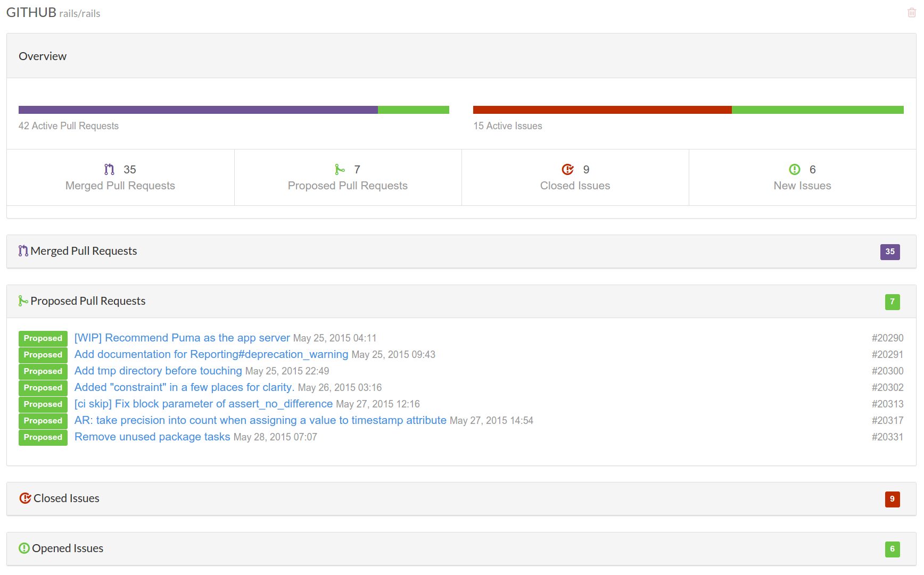The width and height of the screenshot is (924, 575).
Task: Click the date 'May 27, 2015 14:54'
Action: [x=491, y=421]
